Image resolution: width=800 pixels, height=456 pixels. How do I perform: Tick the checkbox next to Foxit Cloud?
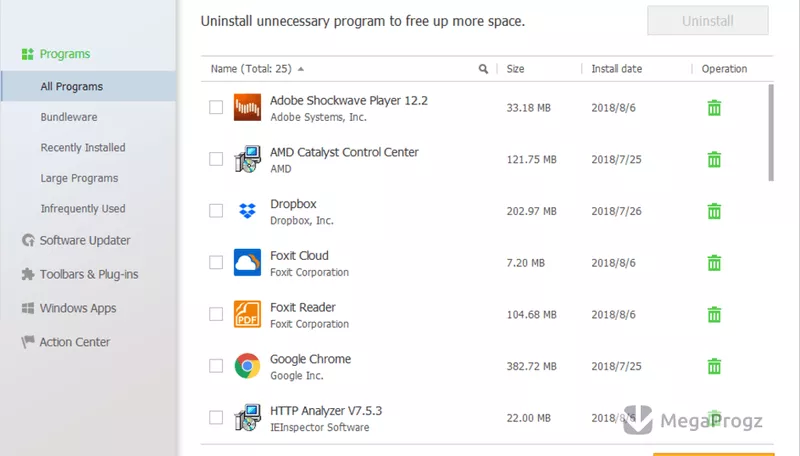(x=216, y=263)
